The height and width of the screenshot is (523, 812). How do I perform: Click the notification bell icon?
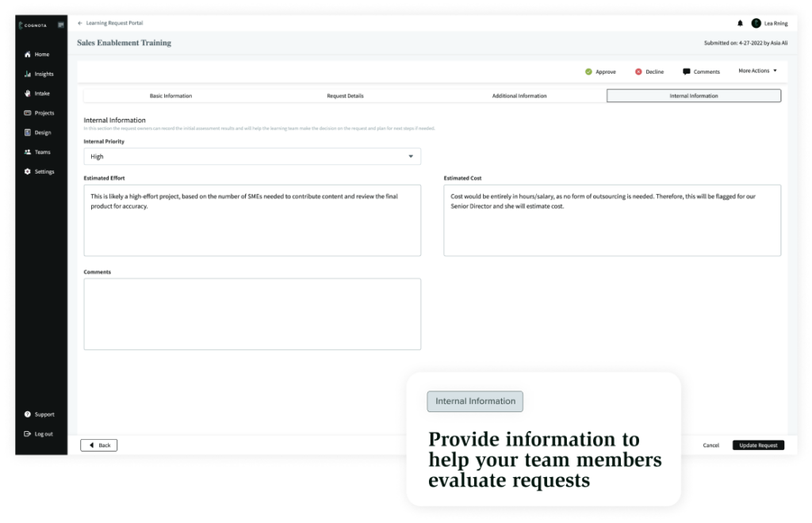coord(740,24)
